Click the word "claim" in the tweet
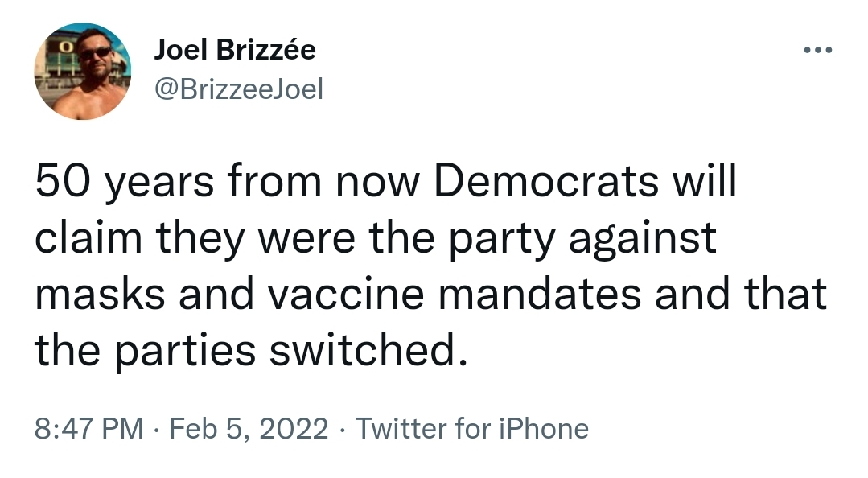The width and height of the screenshot is (868, 478). pyautogui.click(x=88, y=237)
